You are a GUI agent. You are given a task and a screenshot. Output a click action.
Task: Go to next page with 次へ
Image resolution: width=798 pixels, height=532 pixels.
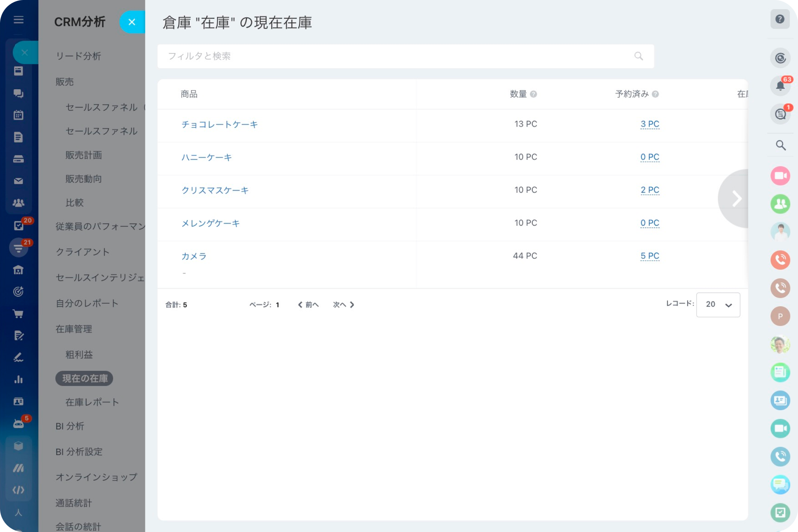tap(343, 305)
